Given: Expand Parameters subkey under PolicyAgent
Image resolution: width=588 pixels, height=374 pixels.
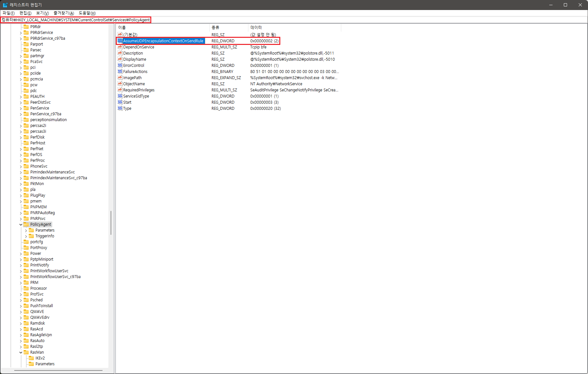Looking at the screenshot, I should pos(26,230).
